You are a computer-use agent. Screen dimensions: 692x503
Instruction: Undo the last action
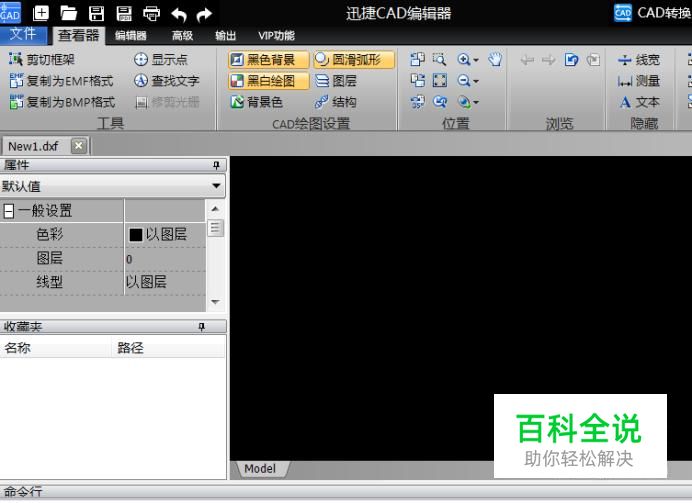coord(179,14)
